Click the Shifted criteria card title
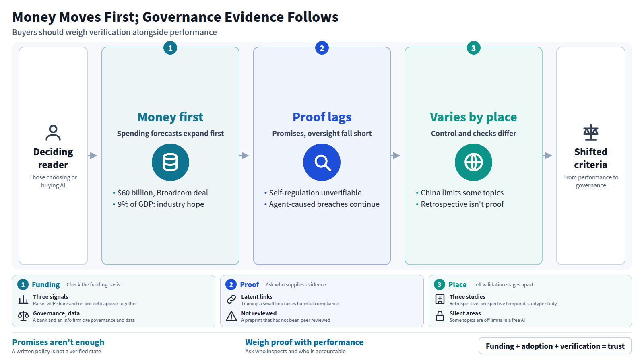The height and width of the screenshot is (362, 644). click(591, 158)
